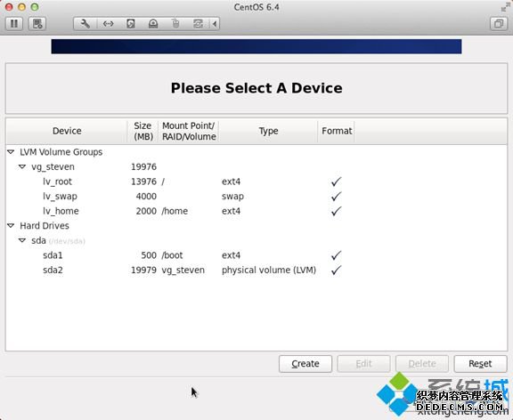
Task: Toggle the Format checkmark for lv_root
Action: click(336, 182)
